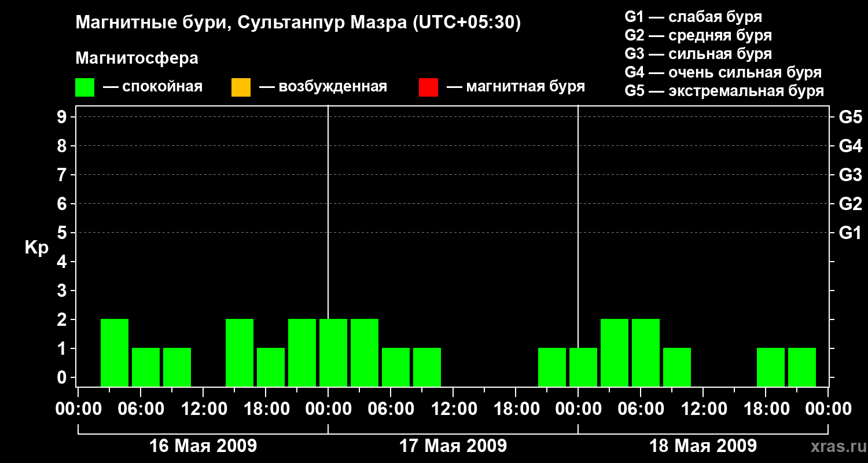Select the '16 Мая 2009' date label
This screenshot has width=868, height=463.
tap(203, 446)
